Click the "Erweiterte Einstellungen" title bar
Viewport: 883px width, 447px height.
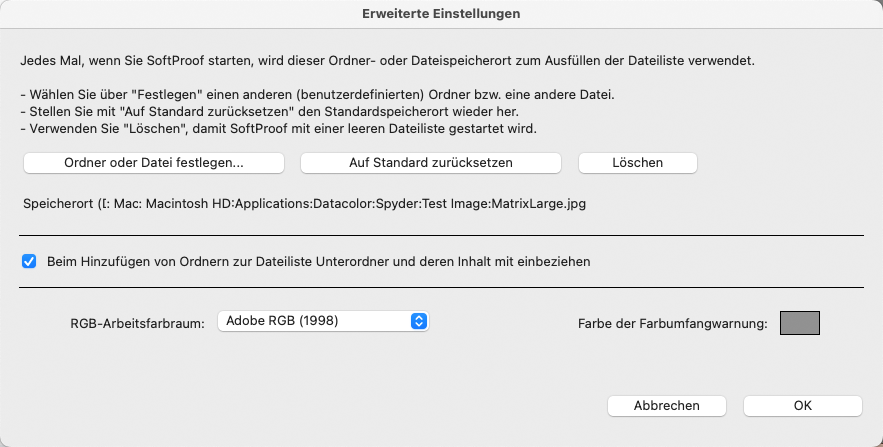coord(442,14)
